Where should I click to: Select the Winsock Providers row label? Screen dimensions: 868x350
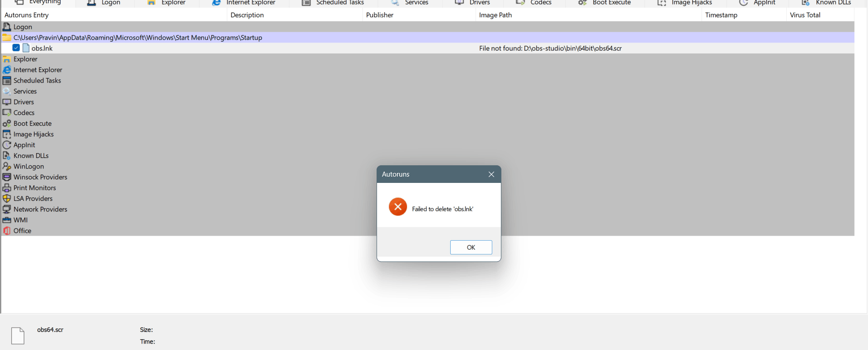40,177
